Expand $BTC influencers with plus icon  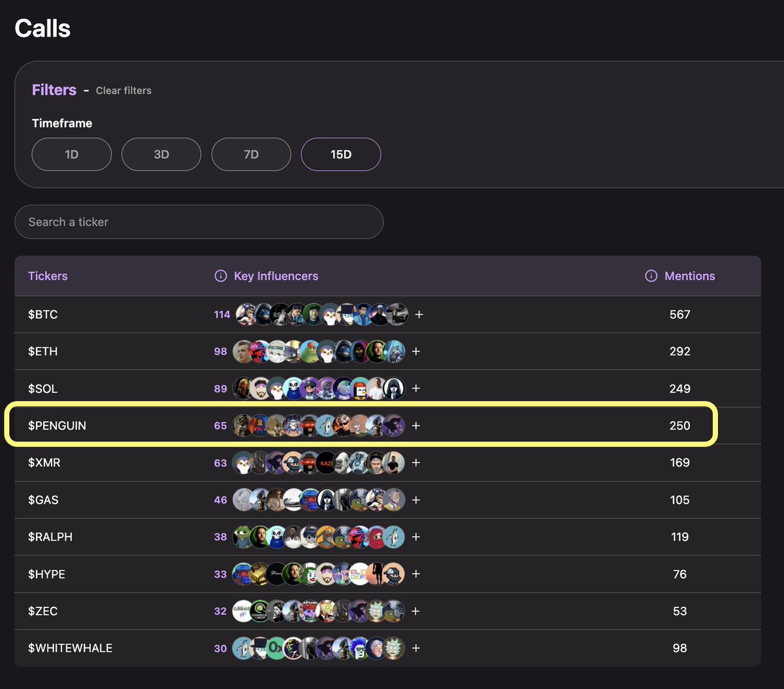tap(419, 315)
